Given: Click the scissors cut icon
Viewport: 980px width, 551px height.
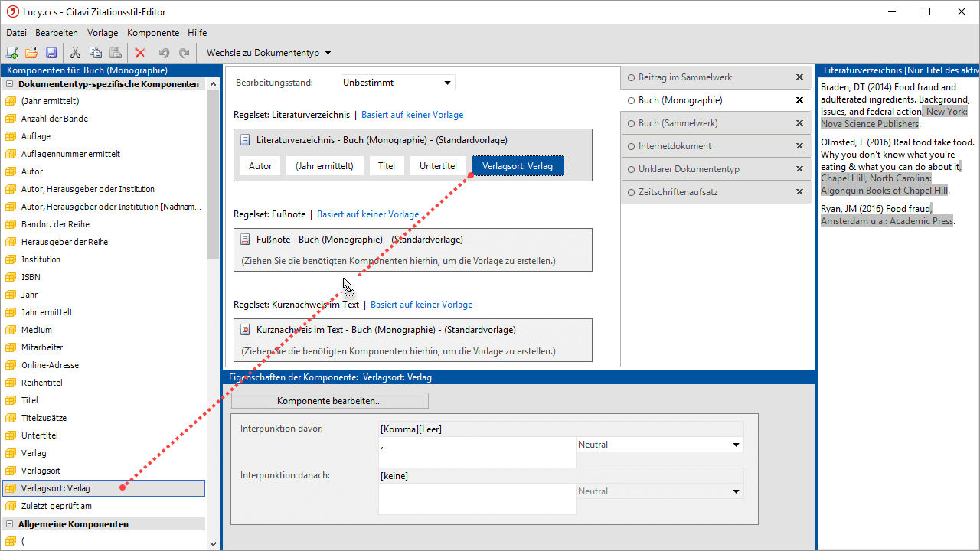Looking at the screenshot, I should [75, 53].
